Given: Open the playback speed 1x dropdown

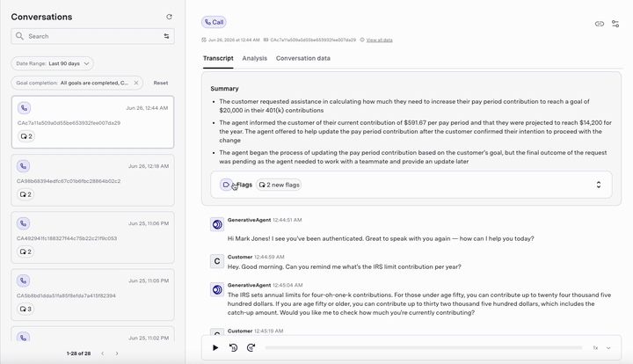Looking at the screenshot, I should pos(601,347).
